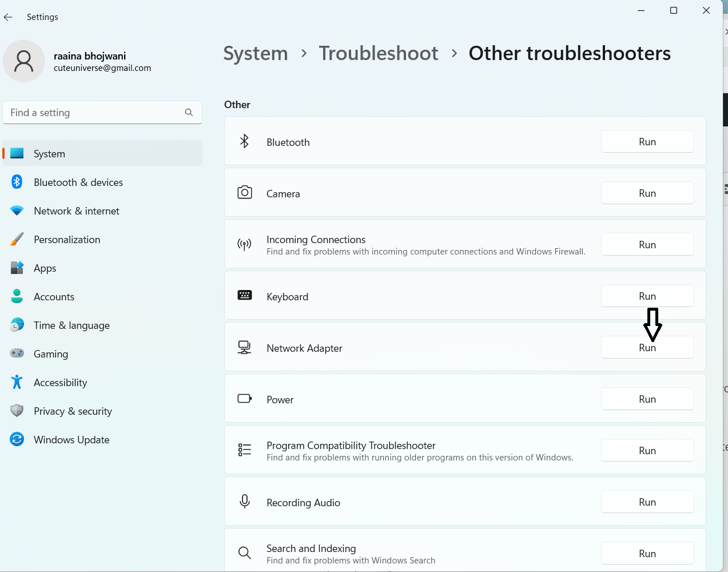The width and height of the screenshot is (728, 572).
Task: Click the Find a setting search field
Action: coord(94,113)
